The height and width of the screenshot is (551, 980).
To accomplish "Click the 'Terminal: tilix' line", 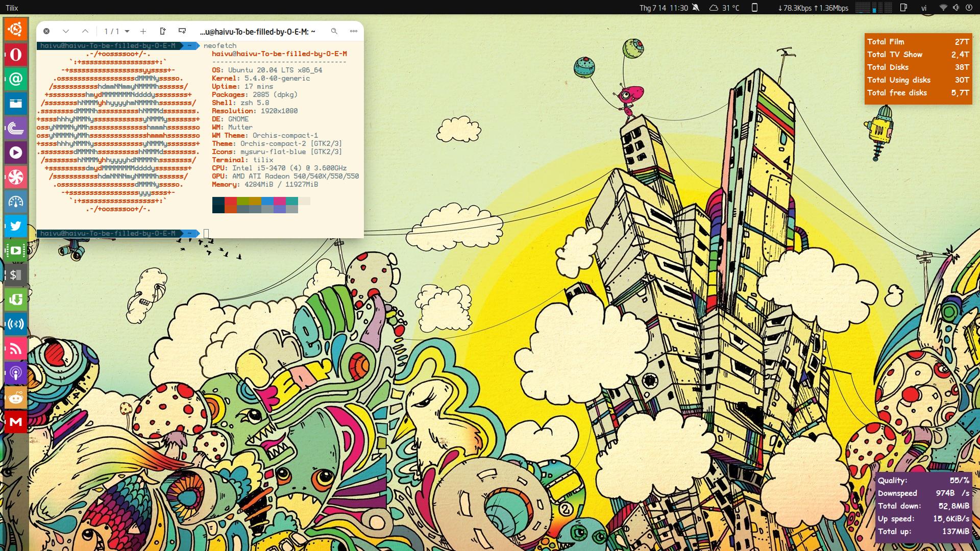I will pyautogui.click(x=242, y=160).
